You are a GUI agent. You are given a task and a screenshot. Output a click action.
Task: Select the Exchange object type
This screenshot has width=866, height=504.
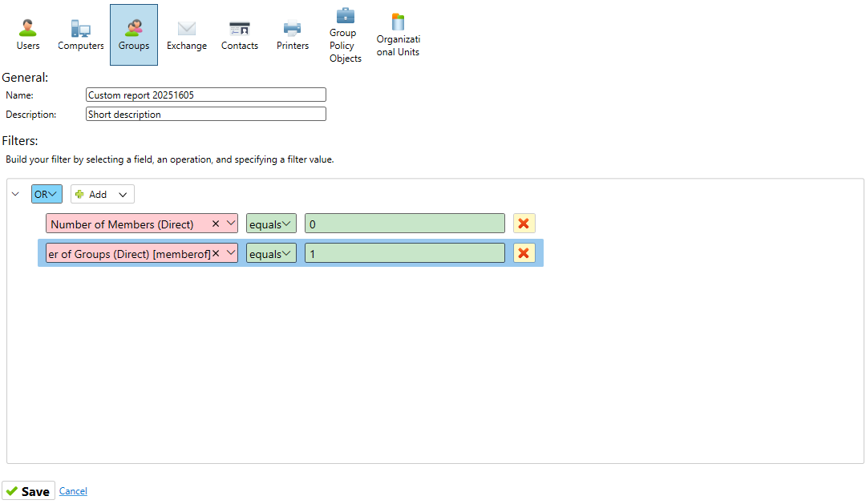[187, 34]
